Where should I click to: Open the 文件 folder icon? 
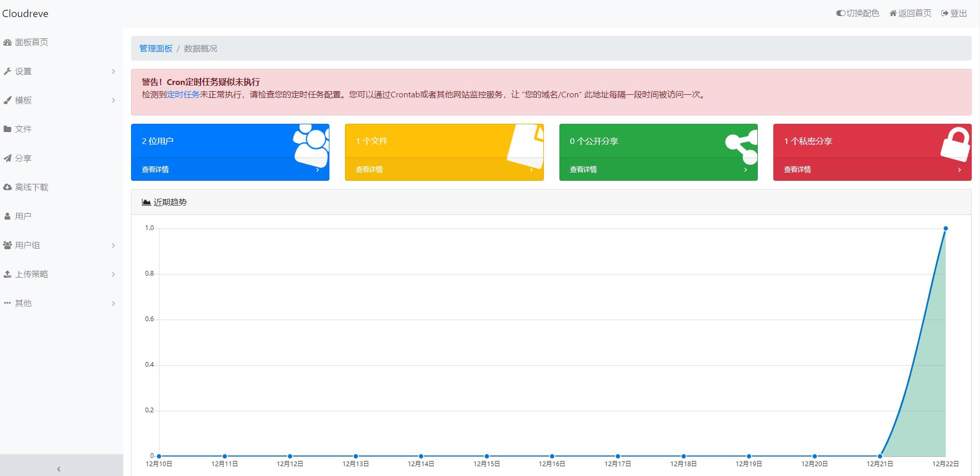point(7,128)
